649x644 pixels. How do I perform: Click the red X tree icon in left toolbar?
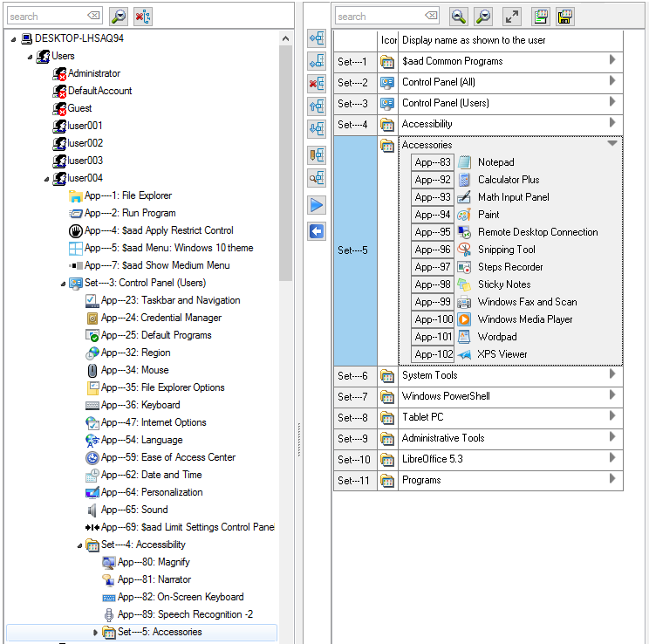point(143,17)
